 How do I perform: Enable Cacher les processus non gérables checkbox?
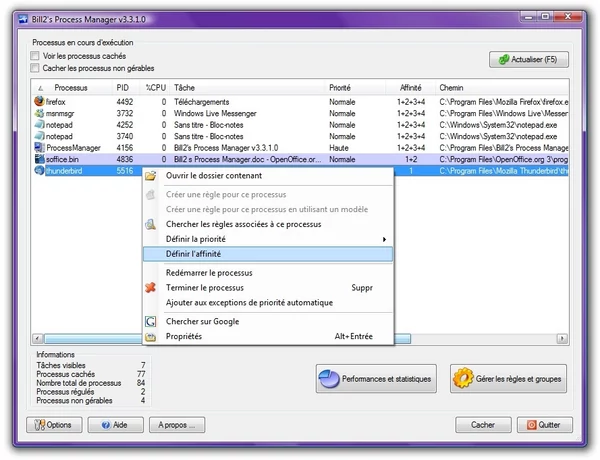click(x=35, y=68)
